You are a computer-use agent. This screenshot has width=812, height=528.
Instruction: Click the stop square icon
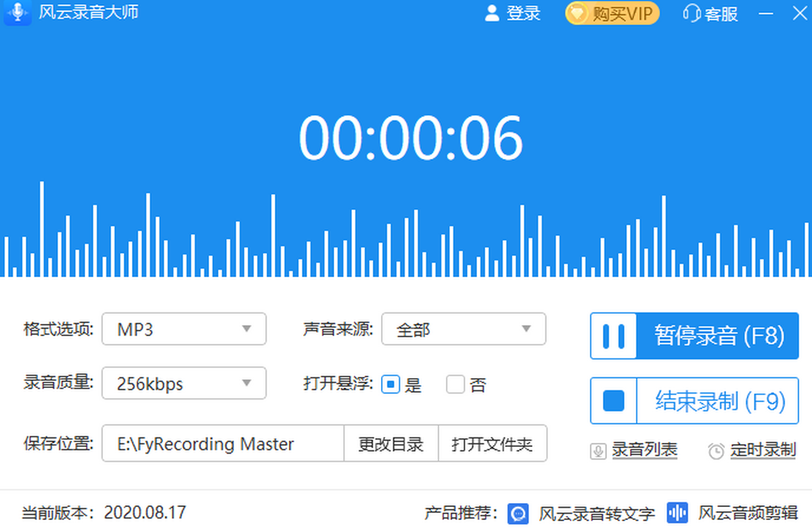click(x=614, y=401)
